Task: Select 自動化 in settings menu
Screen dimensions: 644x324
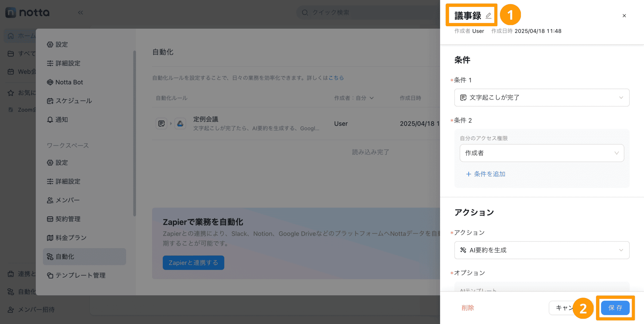Action: (x=84, y=257)
